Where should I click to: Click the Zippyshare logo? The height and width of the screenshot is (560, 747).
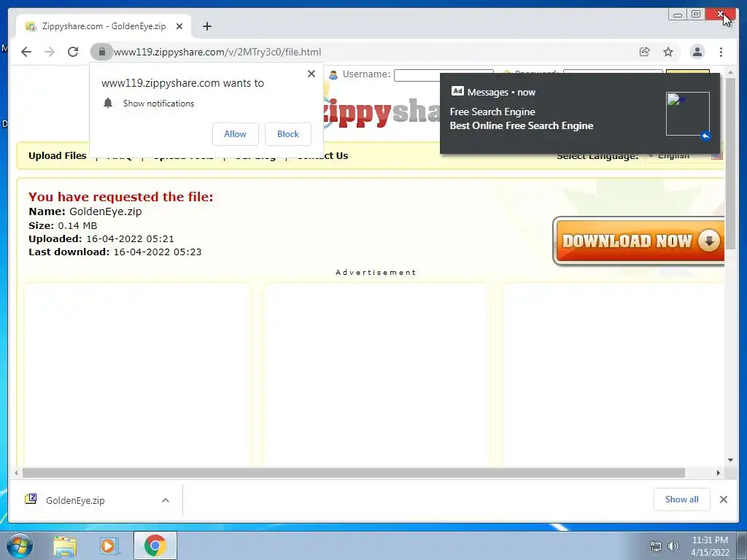381,112
